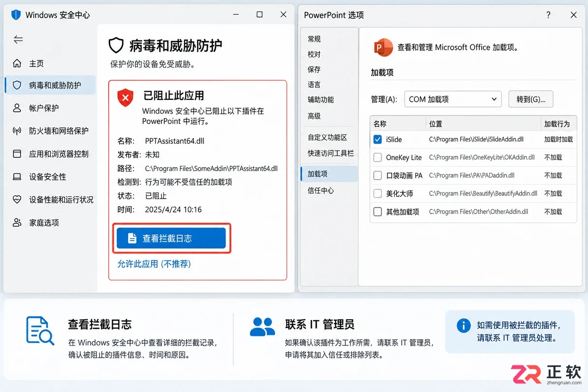Click the 加载行为 column header

[557, 124]
